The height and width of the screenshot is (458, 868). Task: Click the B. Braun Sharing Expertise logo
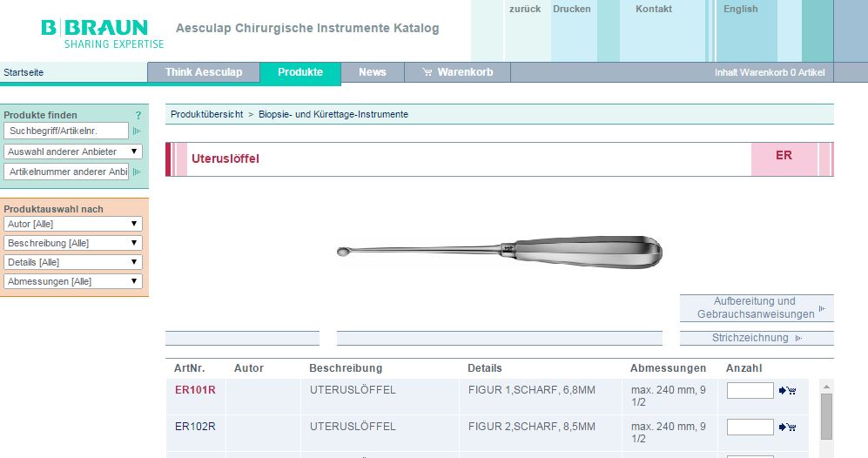102,33
